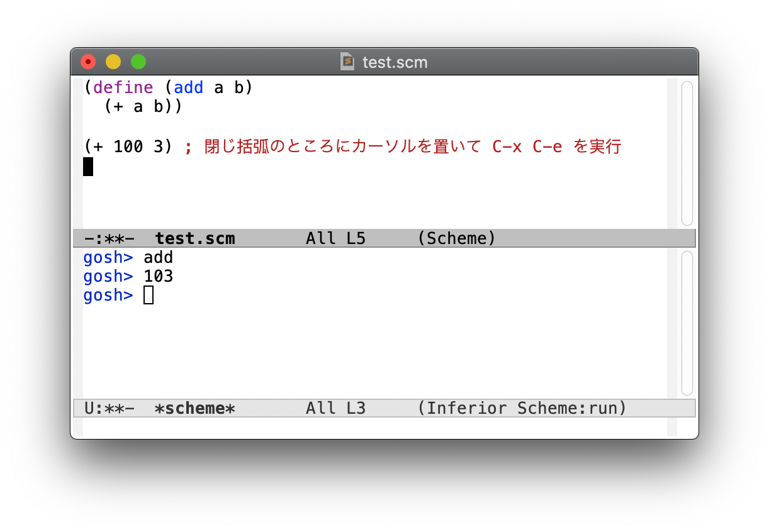Click the '(Scheme)' major mode indicator

pos(457,239)
